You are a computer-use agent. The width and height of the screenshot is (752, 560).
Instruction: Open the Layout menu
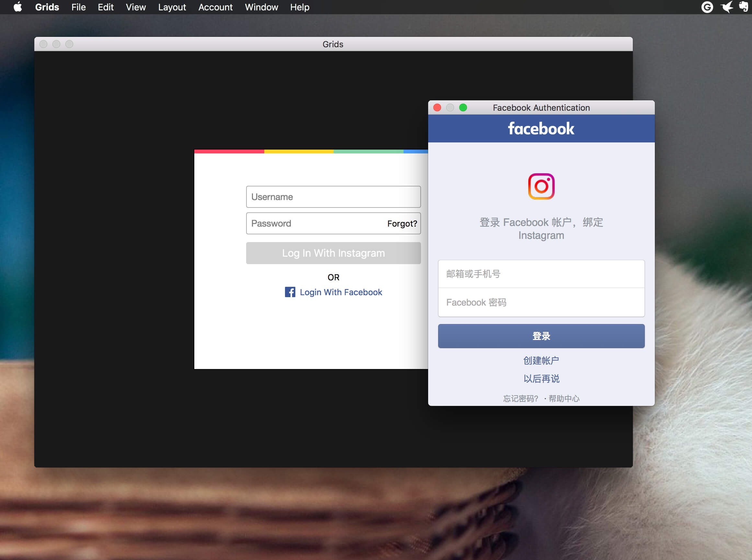coord(172,7)
